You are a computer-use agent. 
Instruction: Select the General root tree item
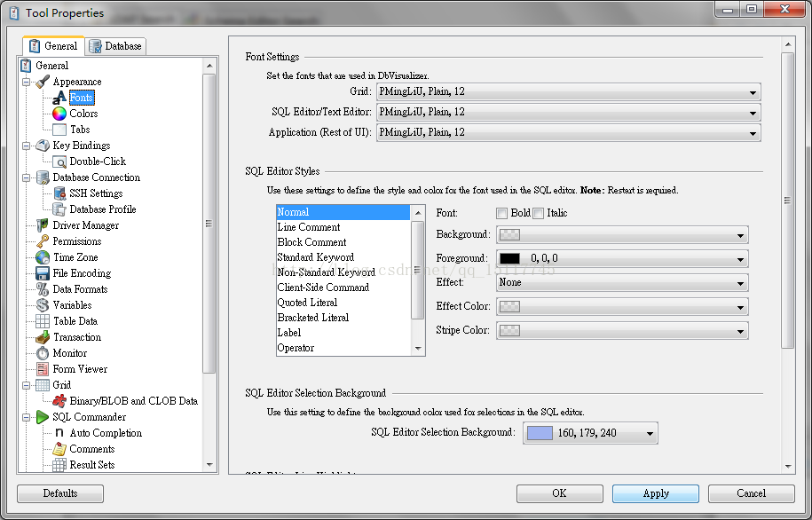[51, 66]
